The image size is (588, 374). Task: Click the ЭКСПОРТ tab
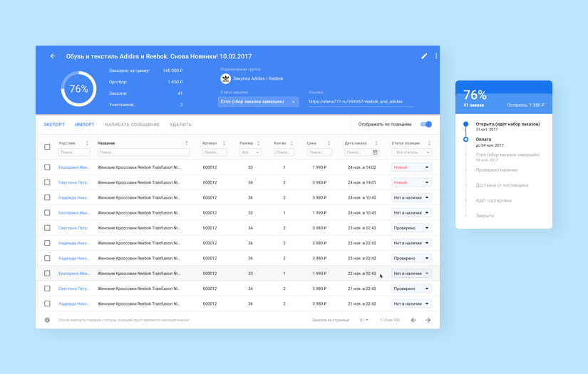54,125
